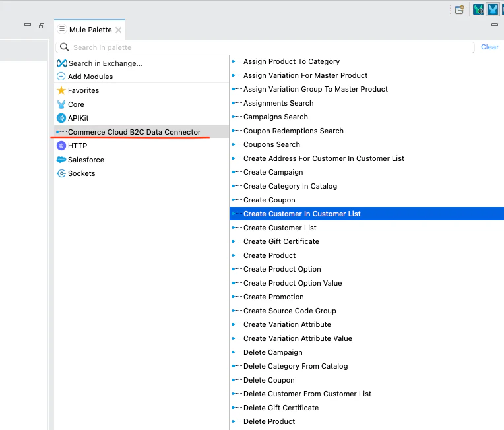Open Search in Exchange

pos(106,63)
